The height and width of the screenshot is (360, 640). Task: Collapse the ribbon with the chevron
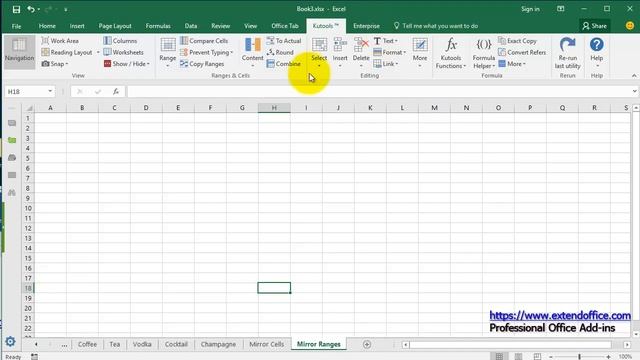pyautogui.click(x=634, y=76)
